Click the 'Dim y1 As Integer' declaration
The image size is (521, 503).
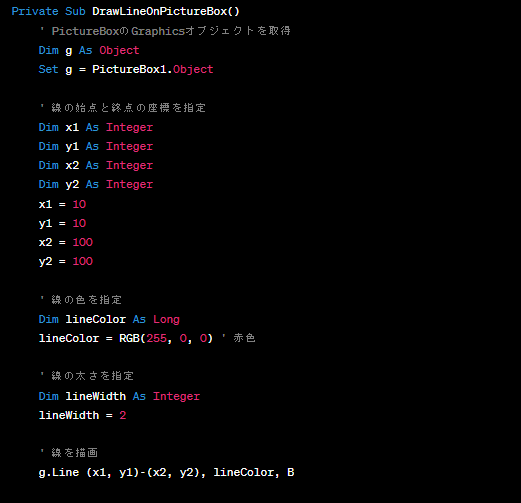coord(96,146)
